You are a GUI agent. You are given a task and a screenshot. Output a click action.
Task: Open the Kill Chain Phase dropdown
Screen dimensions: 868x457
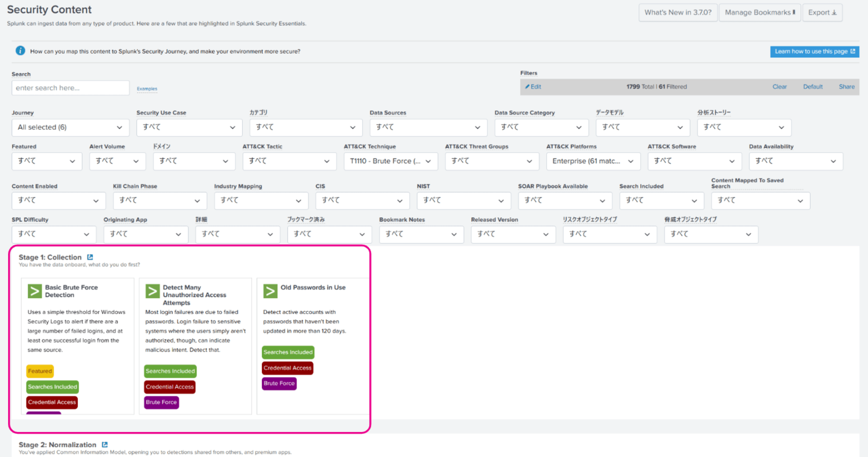pyautogui.click(x=160, y=200)
